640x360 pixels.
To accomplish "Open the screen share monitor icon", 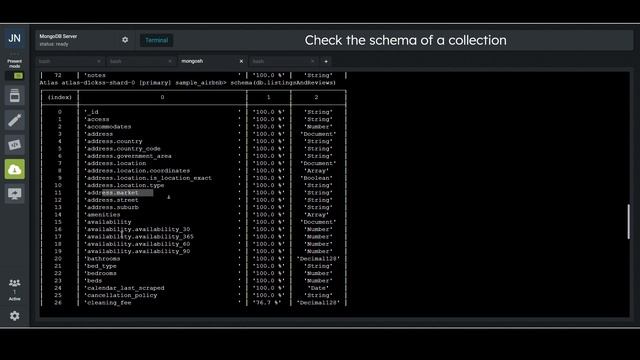I will click(15, 194).
